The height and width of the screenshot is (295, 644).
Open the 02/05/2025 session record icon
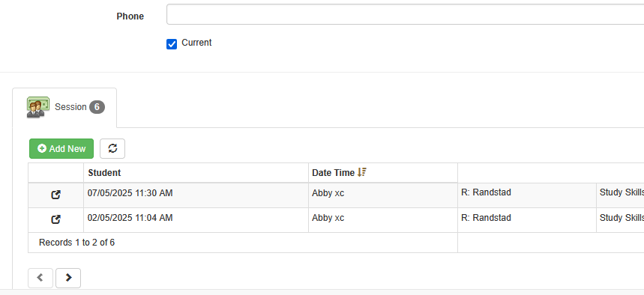click(x=56, y=220)
